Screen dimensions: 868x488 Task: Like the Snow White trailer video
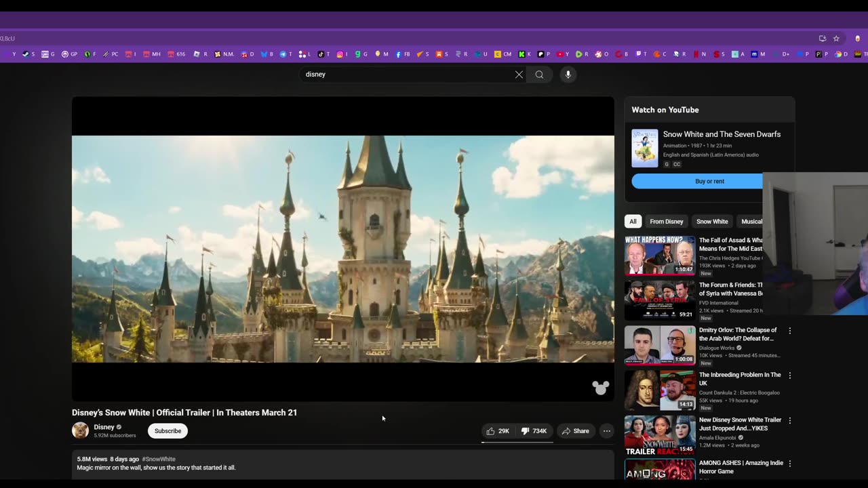pyautogui.click(x=498, y=431)
